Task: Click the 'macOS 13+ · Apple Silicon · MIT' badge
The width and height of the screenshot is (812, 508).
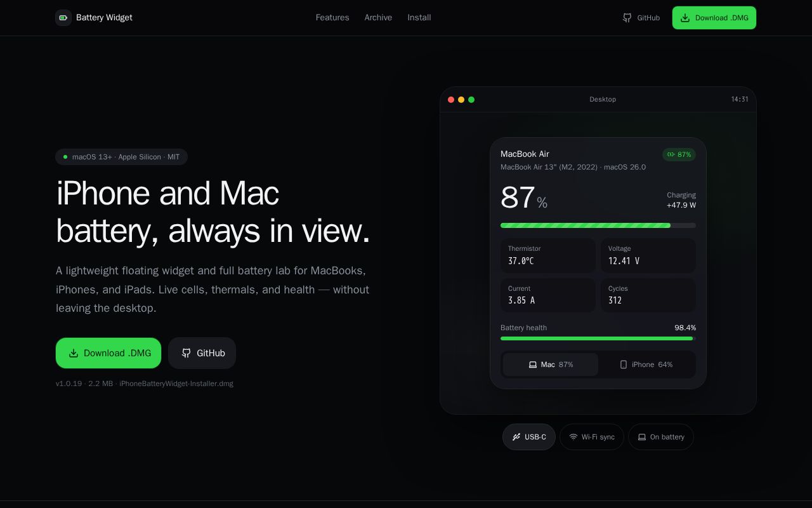Action: coord(121,157)
